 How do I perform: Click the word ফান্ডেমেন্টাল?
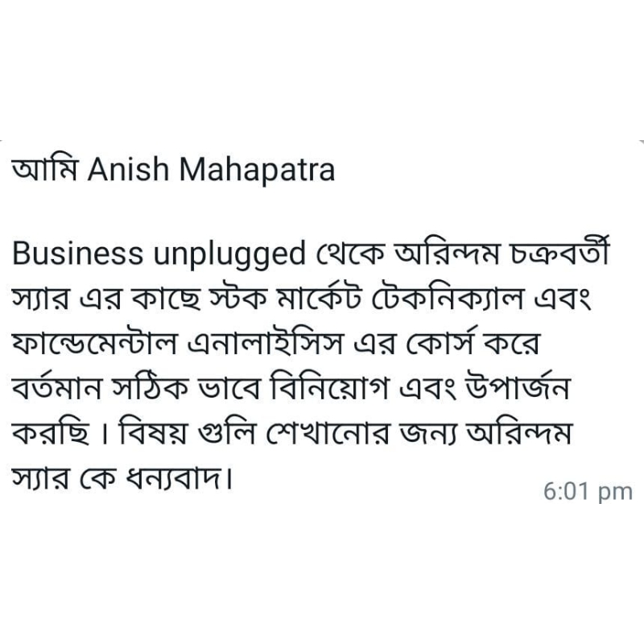pos(95,343)
